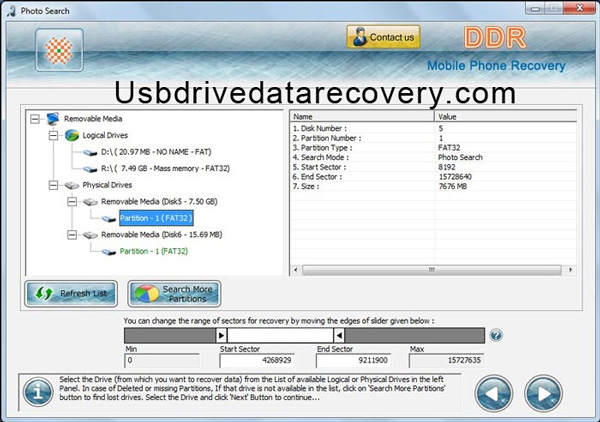Click the Contact us button

tap(383, 37)
